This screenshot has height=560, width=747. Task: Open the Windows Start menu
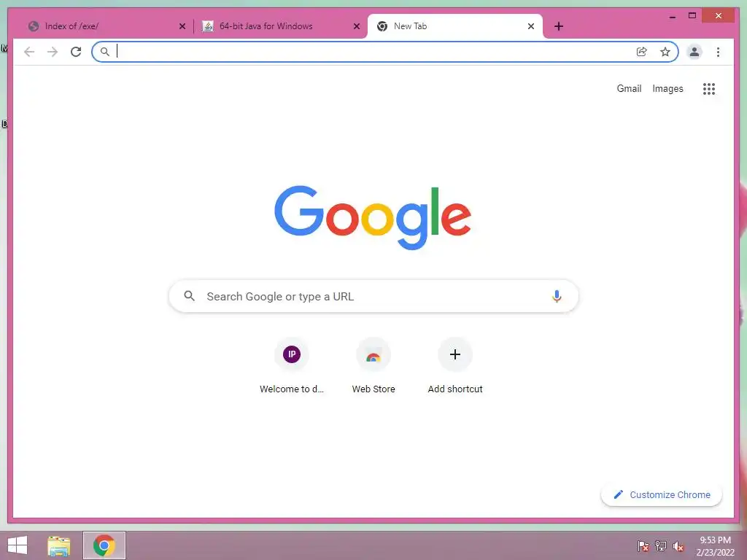click(x=18, y=545)
